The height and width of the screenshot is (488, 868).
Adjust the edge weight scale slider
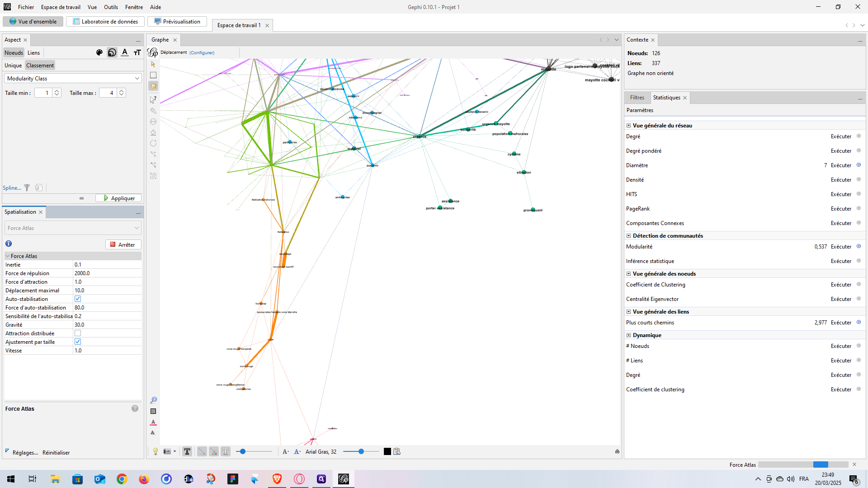[x=254, y=451]
